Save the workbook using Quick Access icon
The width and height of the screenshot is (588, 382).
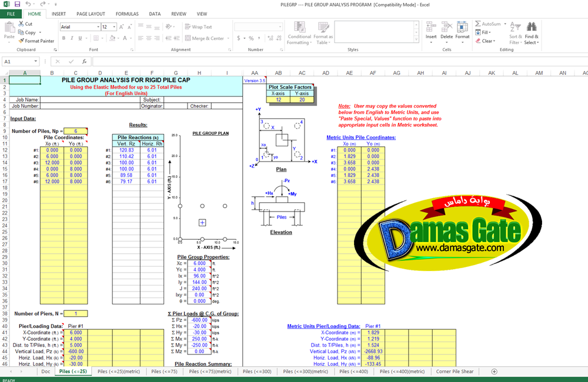tap(17, 4)
